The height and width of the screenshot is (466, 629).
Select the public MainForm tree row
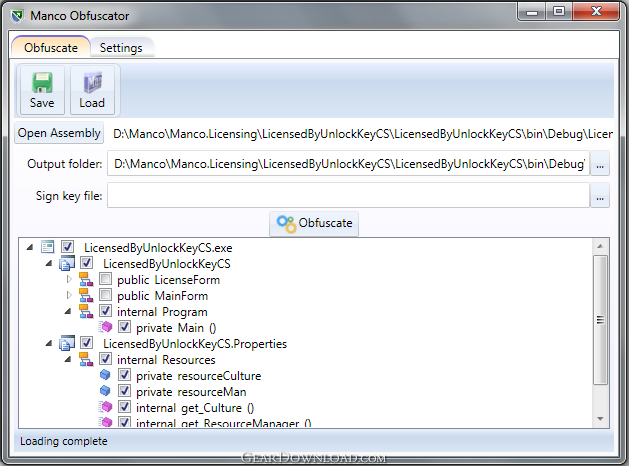(x=162, y=296)
